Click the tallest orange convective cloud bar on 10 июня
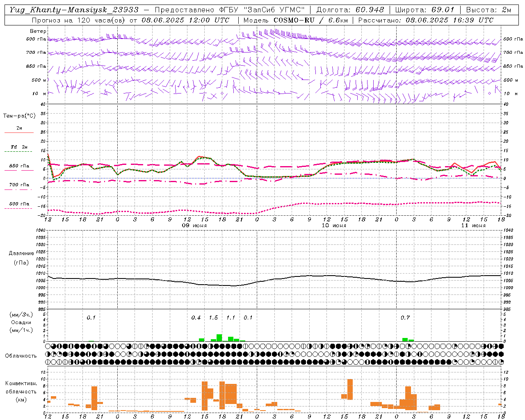525x420 pixels. click(x=350, y=389)
